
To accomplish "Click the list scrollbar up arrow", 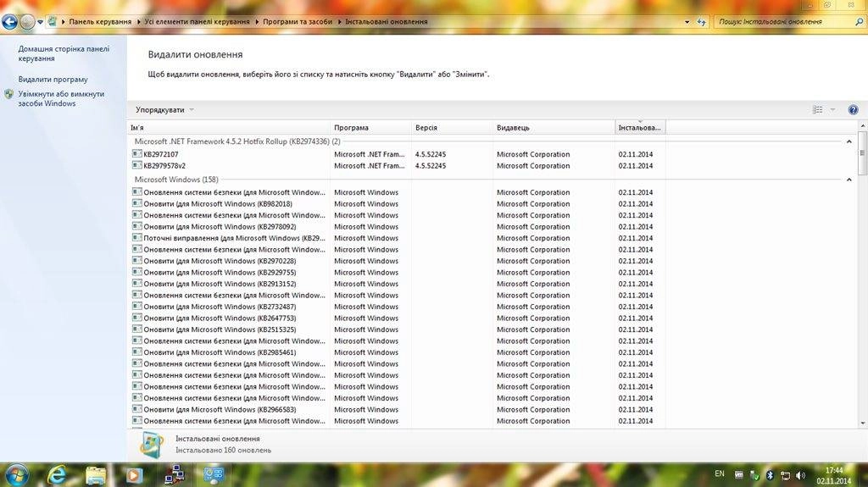I will [x=862, y=127].
